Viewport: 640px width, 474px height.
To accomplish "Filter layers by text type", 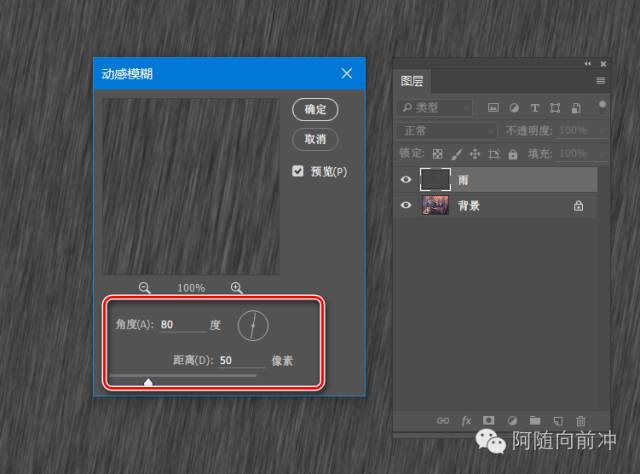I will 535,107.
